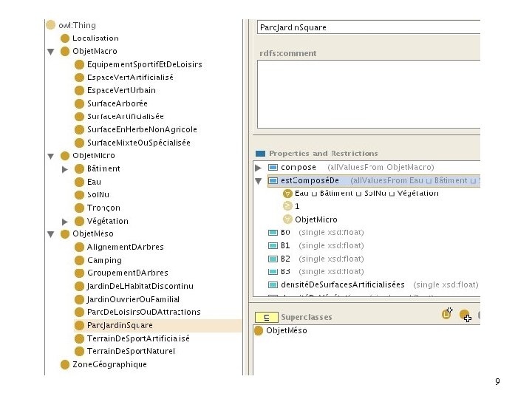Select the densitéDeSurfacesArtificialisées property
Image resolution: width=532 pixels, height=399 pixels.
[x=373, y=284]
